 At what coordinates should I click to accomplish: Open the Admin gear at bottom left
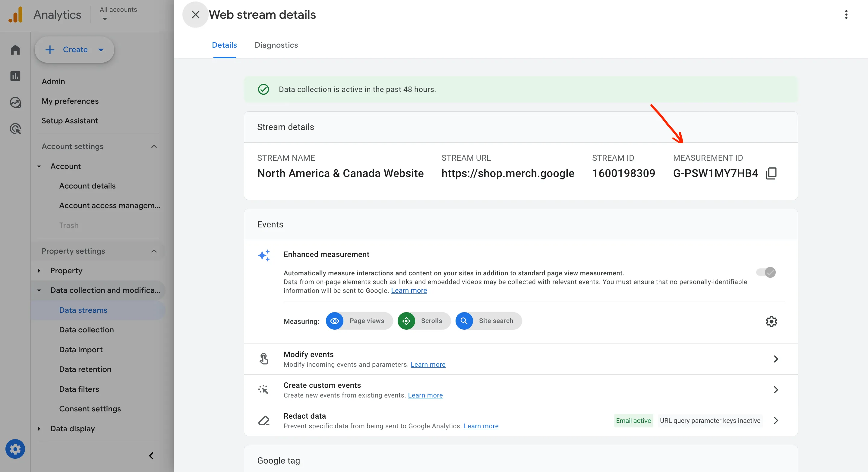coord(15,449)
